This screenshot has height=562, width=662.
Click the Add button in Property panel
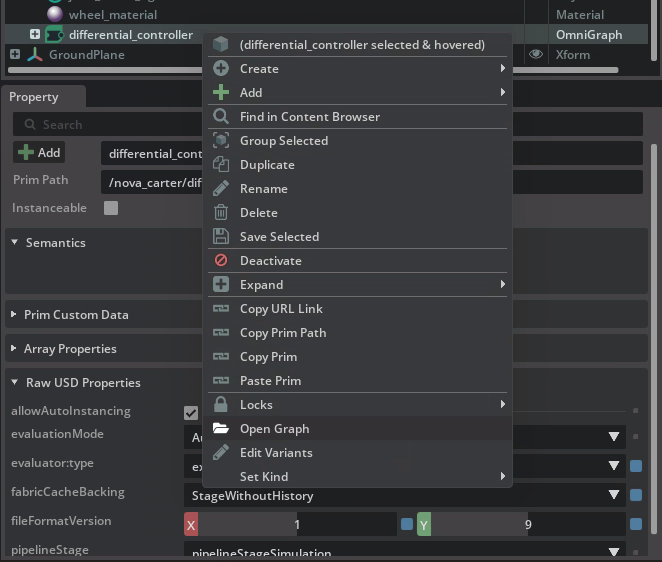tap(39, 153)
